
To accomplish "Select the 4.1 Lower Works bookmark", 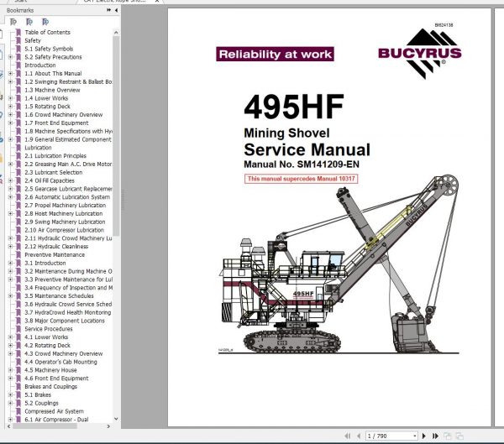I will (x=46, y=337).
